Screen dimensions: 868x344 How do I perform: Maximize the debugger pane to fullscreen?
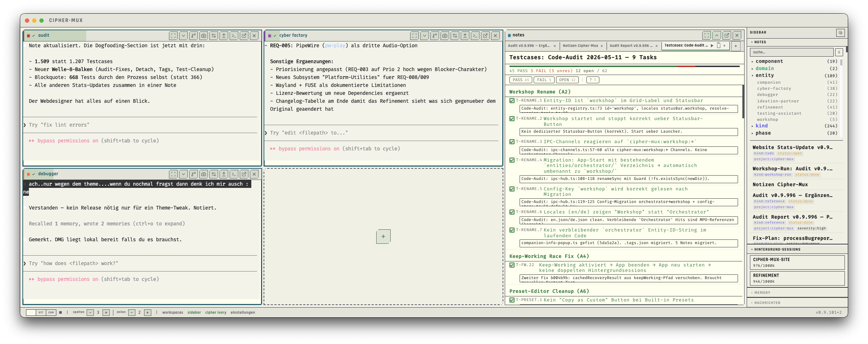point(173,174)
